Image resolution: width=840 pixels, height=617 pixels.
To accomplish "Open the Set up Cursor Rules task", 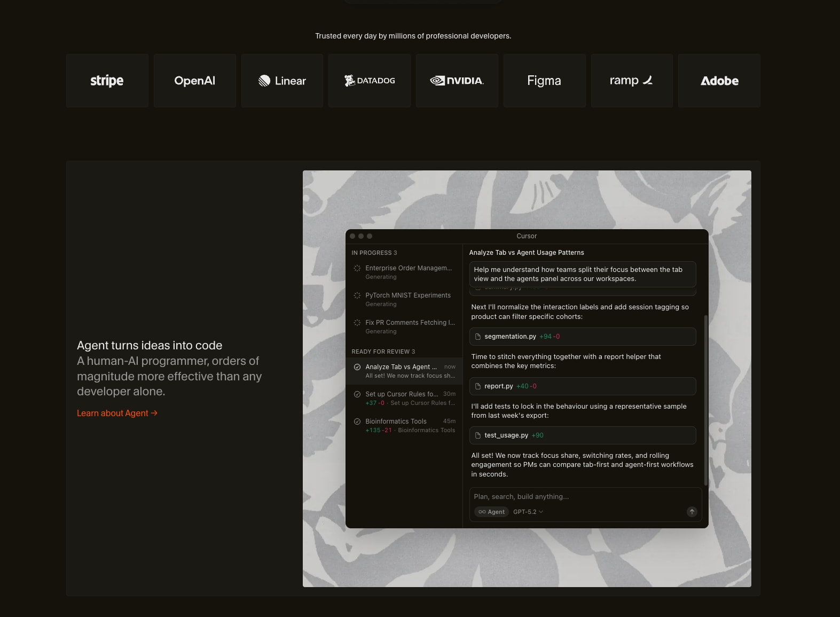I will tap(404, 398).
